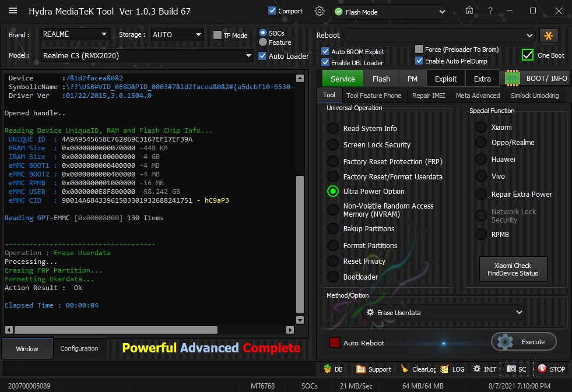Select Reset Privacy operation

coord(333,261)
